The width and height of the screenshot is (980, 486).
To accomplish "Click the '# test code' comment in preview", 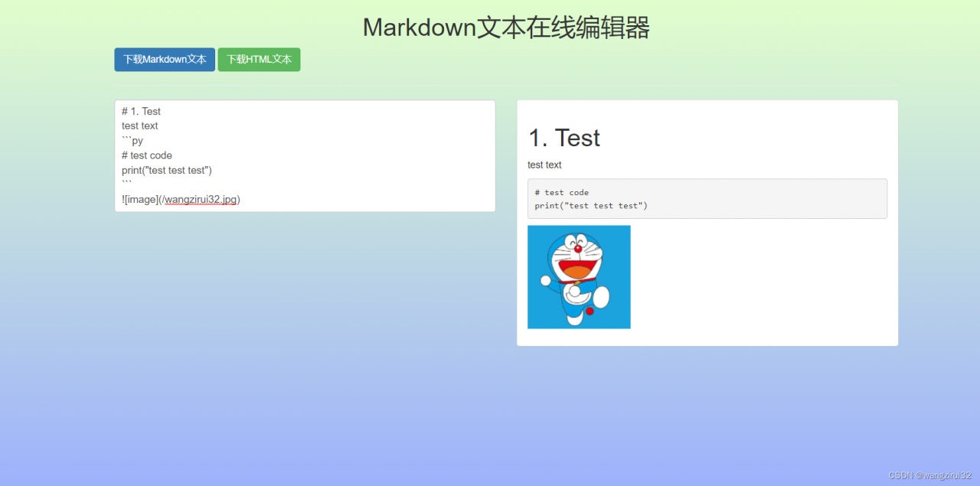I will point(562,192).
